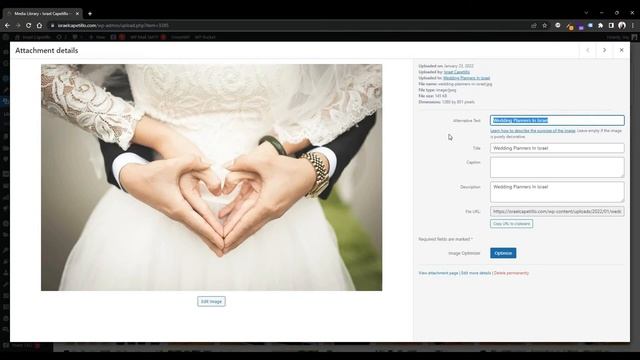The image size is (640, 360).
Task: Click the wedding heart-hands image preview
Action: pyautogui.click(x=211, y=177)
